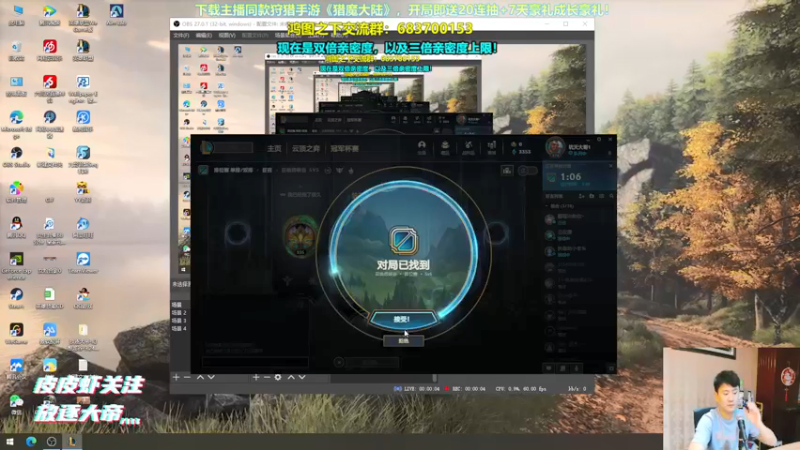
Task: Click the lobby chat input box
Action: (x=255, y=362)
